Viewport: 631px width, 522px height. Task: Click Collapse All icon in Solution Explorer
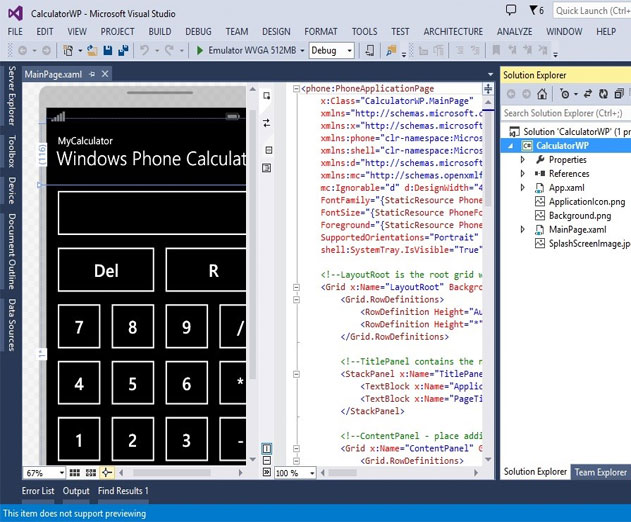coord(619,94)
